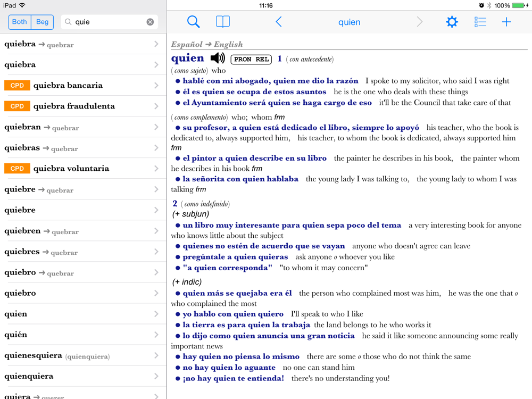Tap chevron on quiebren row

coord(156,231)
